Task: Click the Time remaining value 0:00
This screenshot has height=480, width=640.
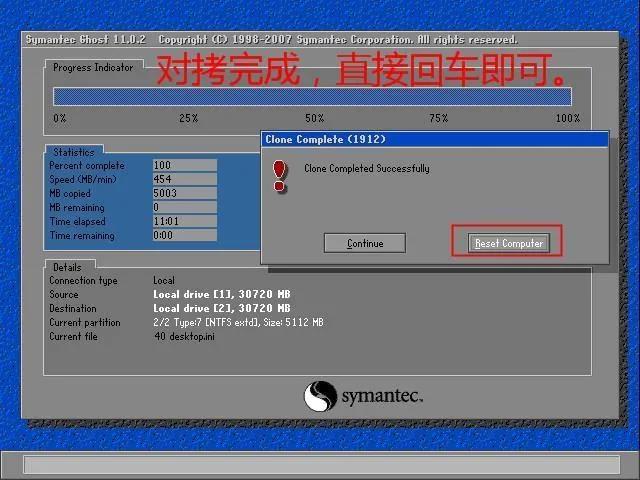Action: click(185, 236)
